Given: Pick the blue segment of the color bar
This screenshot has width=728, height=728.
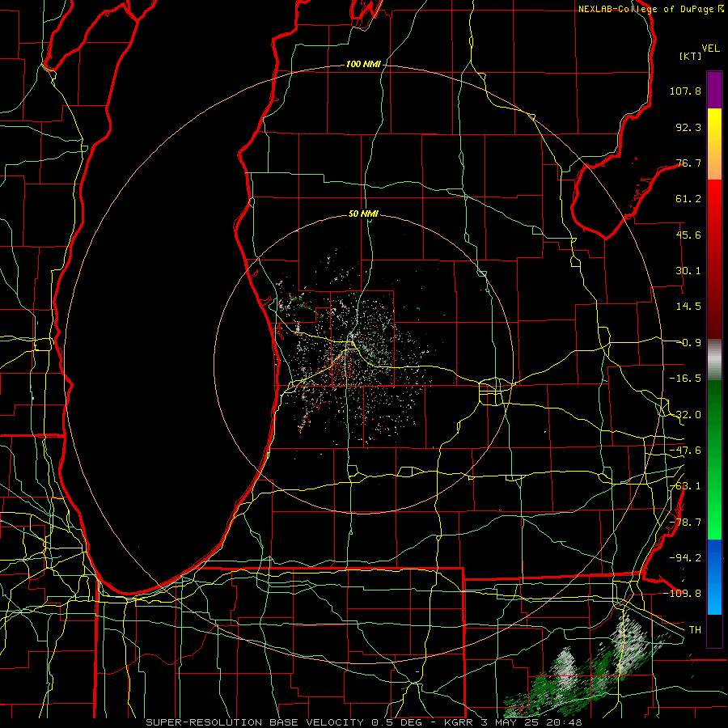Looking at the screenshot, I should pos(714,577).
